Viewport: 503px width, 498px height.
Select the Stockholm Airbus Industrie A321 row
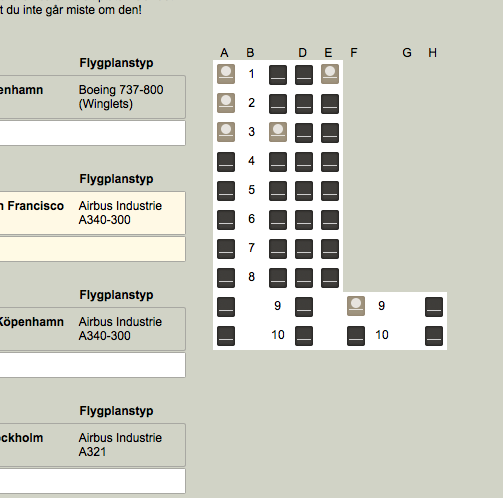[93, 445]
